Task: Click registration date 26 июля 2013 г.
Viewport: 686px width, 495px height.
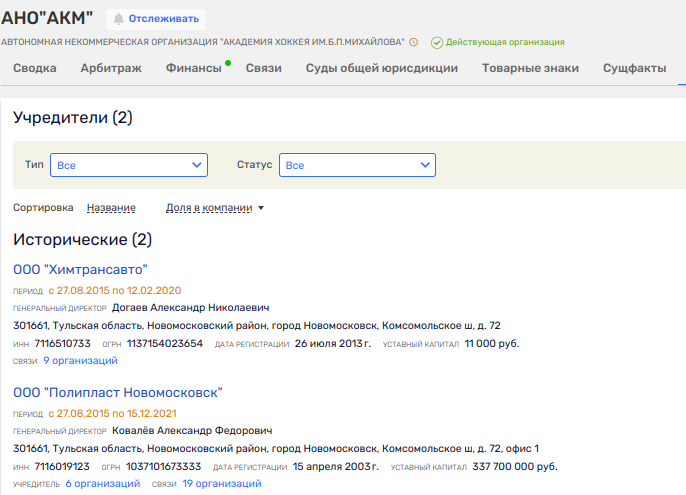Action: tap(332, 344)
